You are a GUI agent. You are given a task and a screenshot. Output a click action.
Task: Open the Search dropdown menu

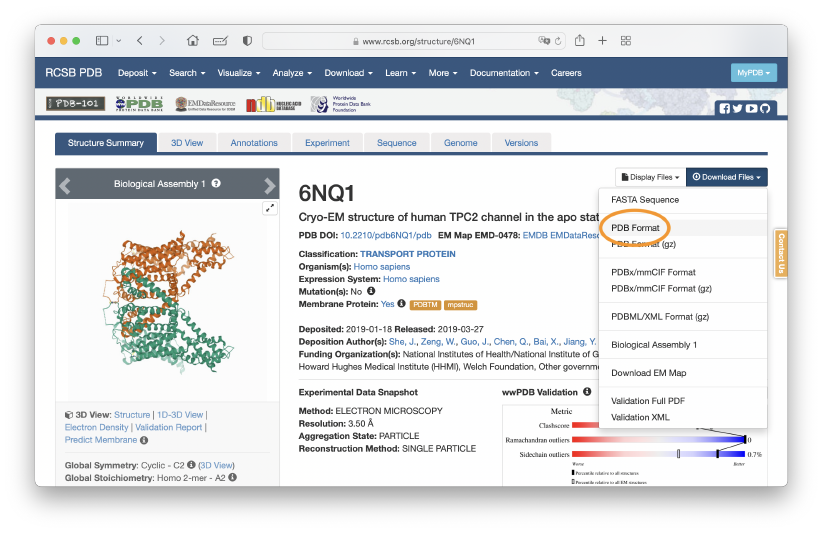[x=187, y=73]
